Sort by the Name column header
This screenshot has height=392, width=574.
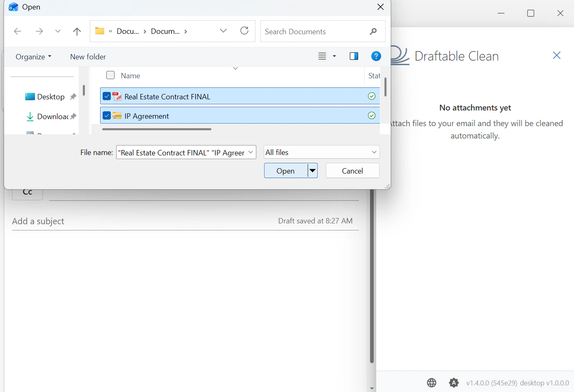click(x=131, y=76)
